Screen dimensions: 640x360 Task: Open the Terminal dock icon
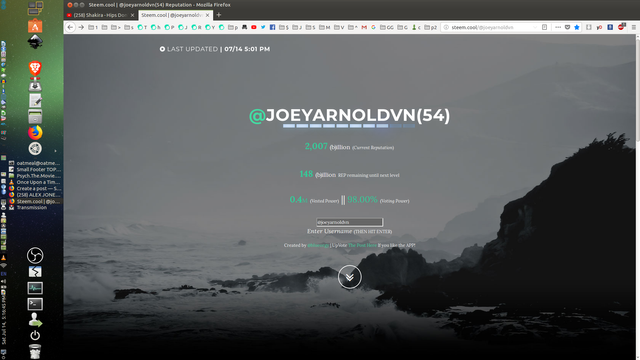[x=35, y=304]
